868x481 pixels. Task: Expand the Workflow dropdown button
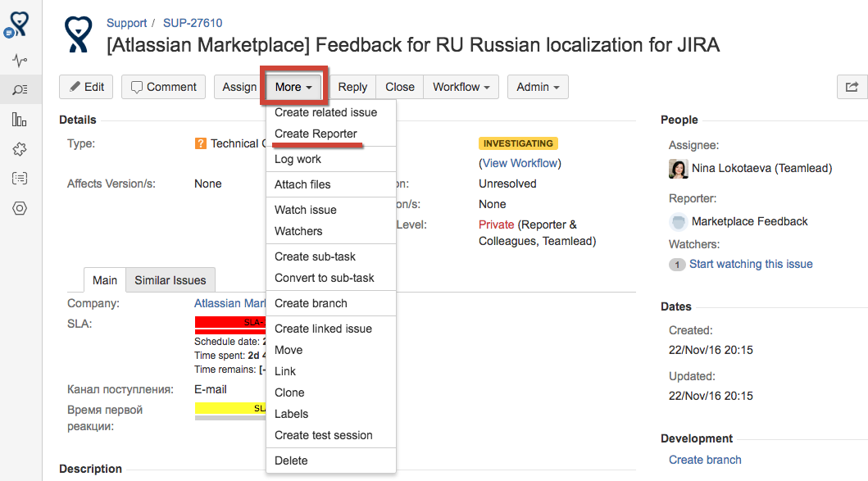461,87
